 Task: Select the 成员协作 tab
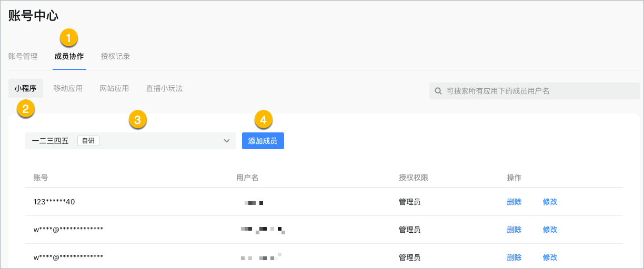69,56
